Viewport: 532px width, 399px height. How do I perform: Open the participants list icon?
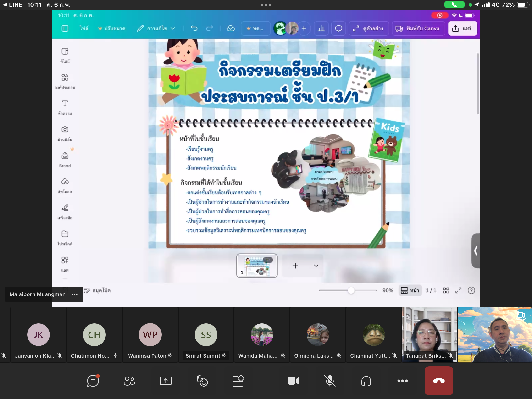(x=129, y=381)
